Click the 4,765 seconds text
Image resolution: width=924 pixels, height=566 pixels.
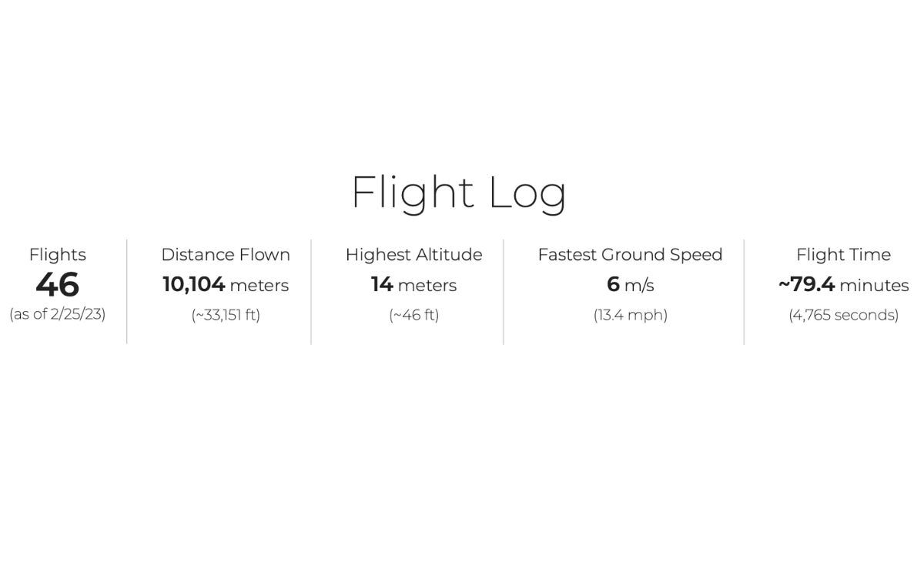843,315
